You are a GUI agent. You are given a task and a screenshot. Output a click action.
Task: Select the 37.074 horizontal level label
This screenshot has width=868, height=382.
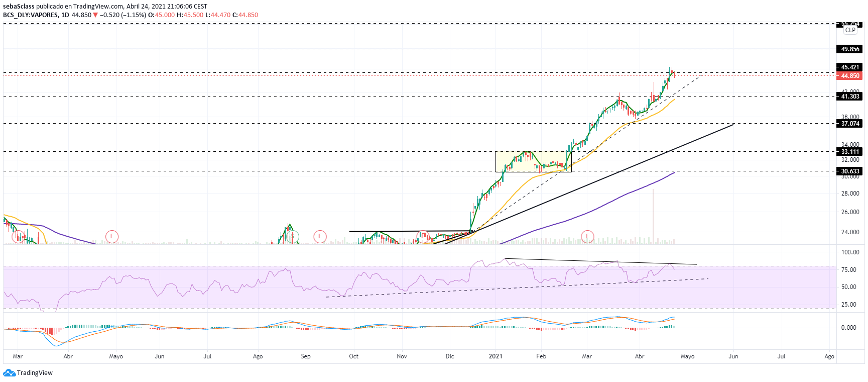pos(849,124)
